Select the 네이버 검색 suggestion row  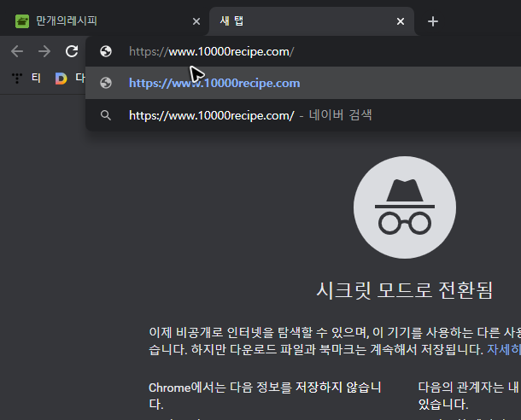303,115
